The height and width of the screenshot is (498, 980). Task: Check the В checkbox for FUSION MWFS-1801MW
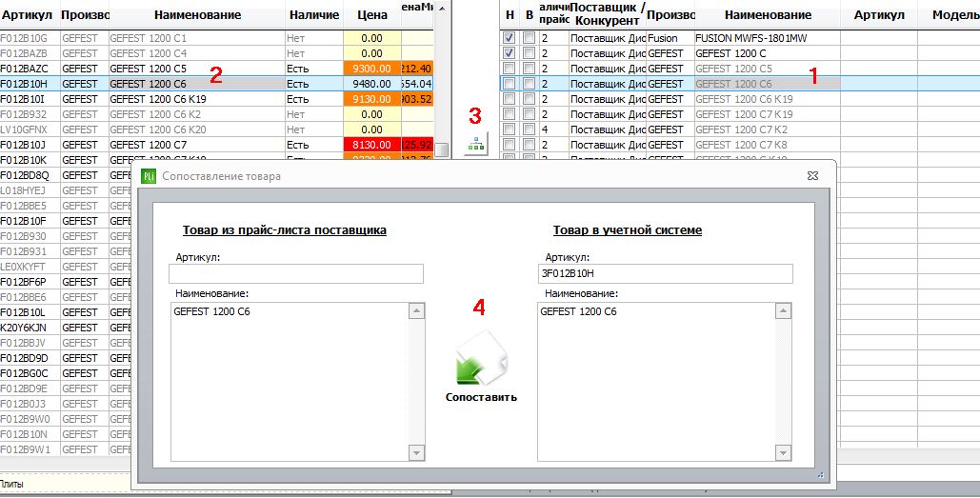(530, 38)
